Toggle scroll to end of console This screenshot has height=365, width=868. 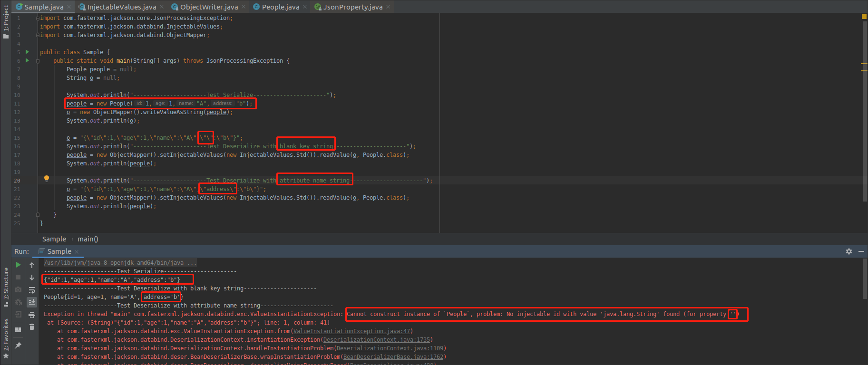(x=32, y=302)
